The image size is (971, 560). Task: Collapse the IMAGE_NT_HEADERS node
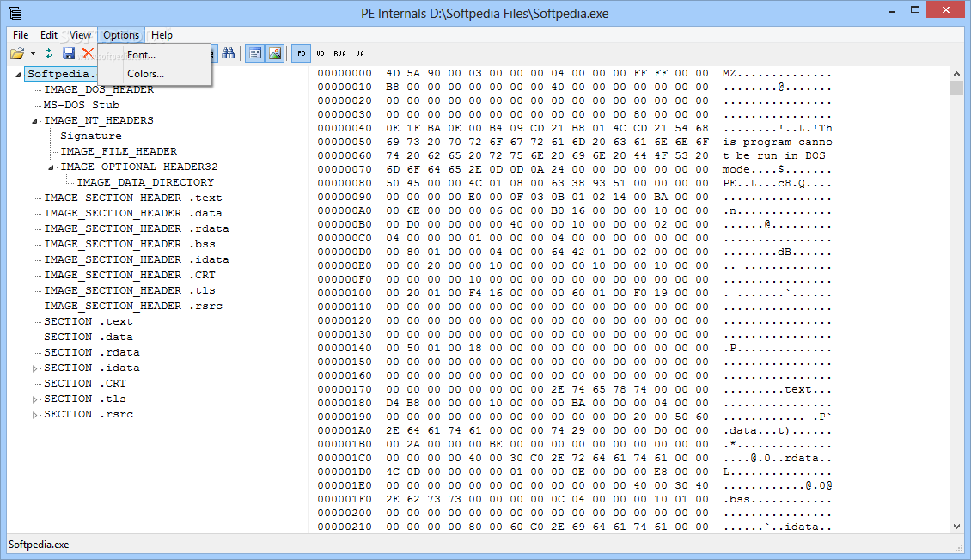35,120
